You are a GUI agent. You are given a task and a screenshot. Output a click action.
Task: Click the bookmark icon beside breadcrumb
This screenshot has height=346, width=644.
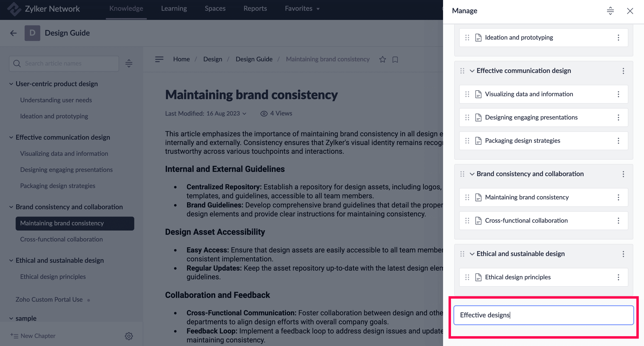[x=395, y=60]
